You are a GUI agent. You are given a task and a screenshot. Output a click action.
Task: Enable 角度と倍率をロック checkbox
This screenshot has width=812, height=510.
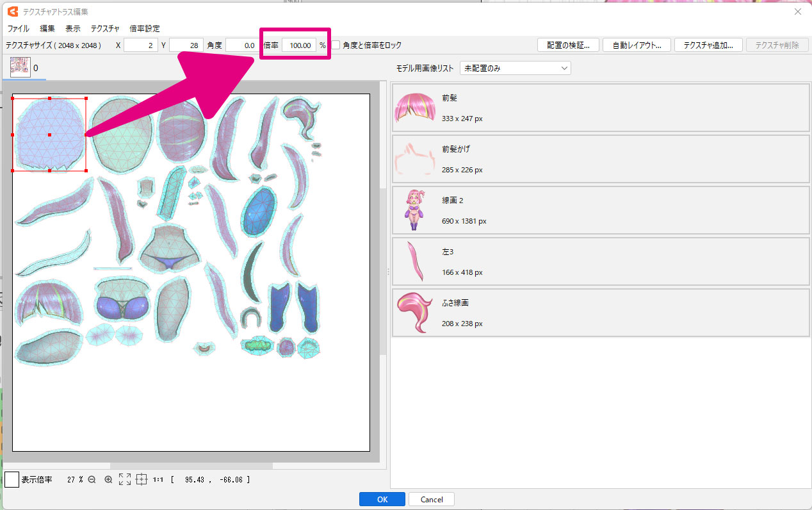(336, 45)
